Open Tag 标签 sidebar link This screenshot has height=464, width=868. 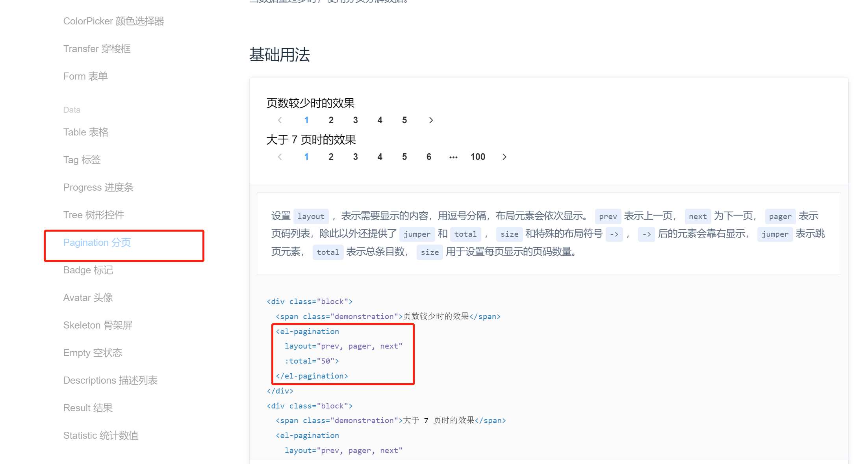click(82, 160)
